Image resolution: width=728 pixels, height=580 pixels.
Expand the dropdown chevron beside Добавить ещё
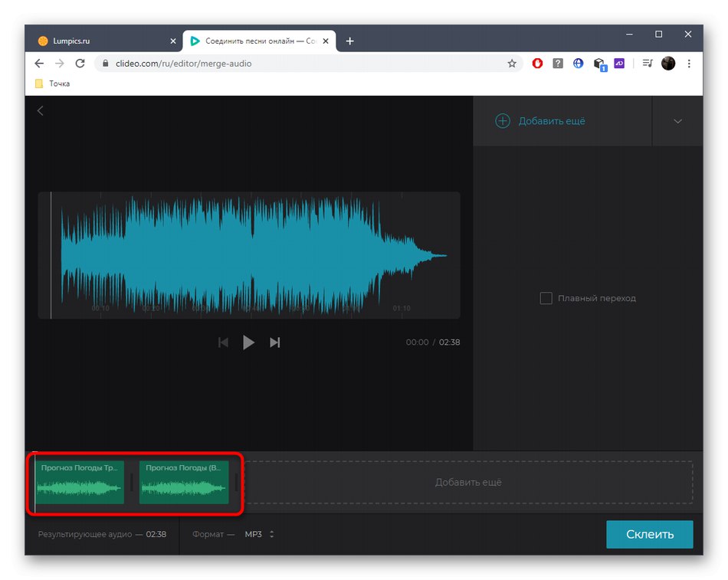click(x=677, y=121)
